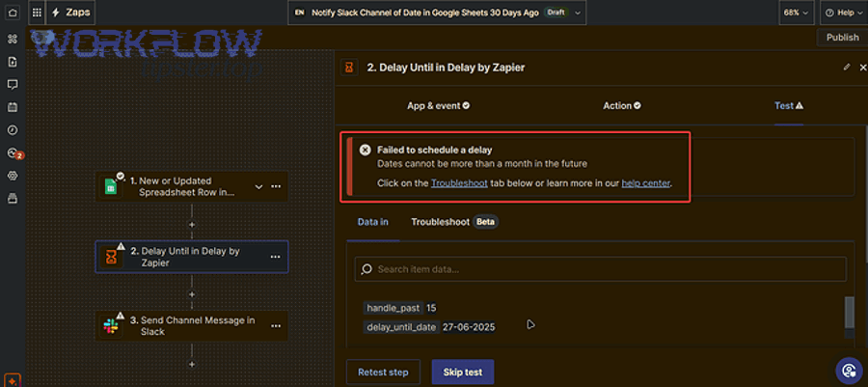Open the settings gear icon in the sidebar
The width and height of the screenshot is (868, 387).
[13, 176]
